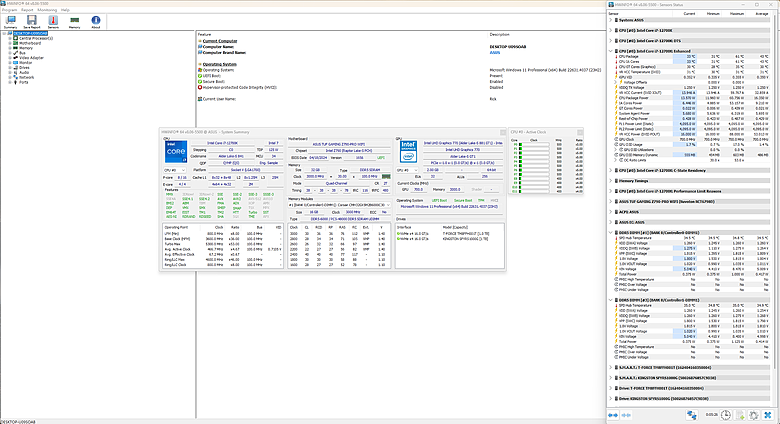
Task: Open the Summary toolbar icon
Action: click(x=10, y=20)
